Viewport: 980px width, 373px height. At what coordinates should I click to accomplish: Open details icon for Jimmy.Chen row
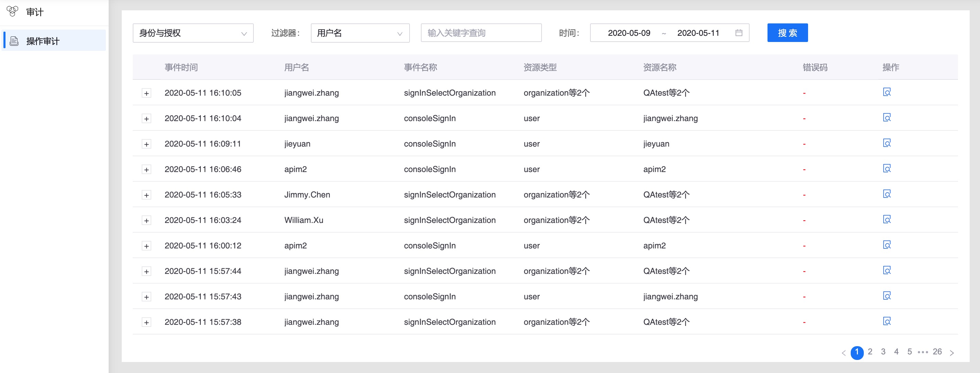tap(887, 194)
